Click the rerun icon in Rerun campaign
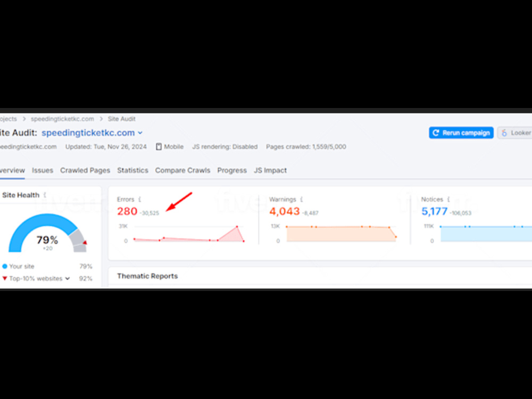The height and width of the screenshot is (399, 532). 436,132
